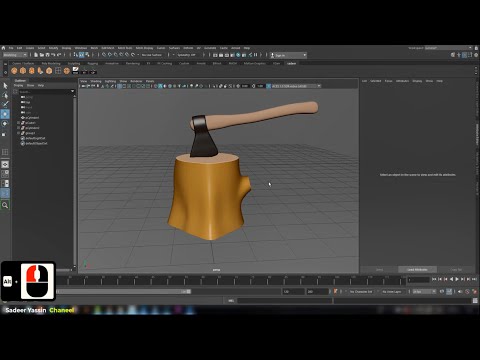Click the MEL command line field
480x360 pixels.
pyautogui.click(x=284, y=301)
